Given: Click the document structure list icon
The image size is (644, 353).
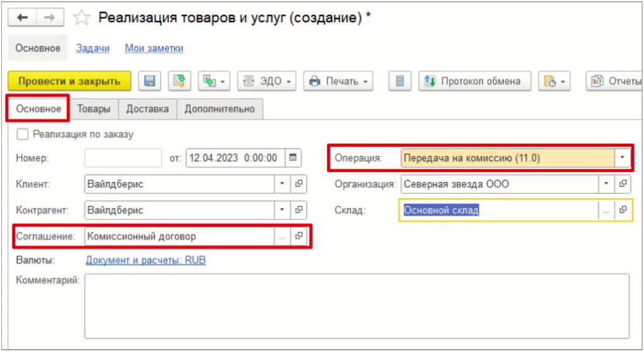Looking at the screenshot, I should tap(399, 81).
